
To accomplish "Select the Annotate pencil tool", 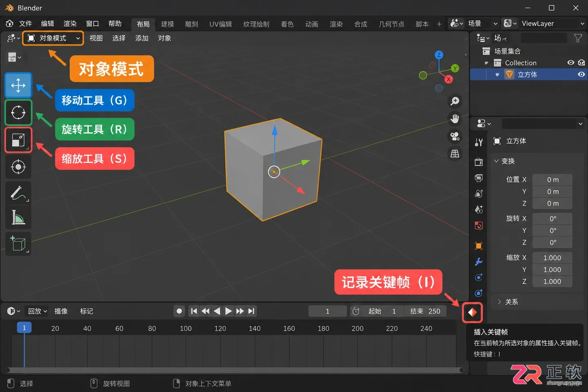I will point(18,193).
